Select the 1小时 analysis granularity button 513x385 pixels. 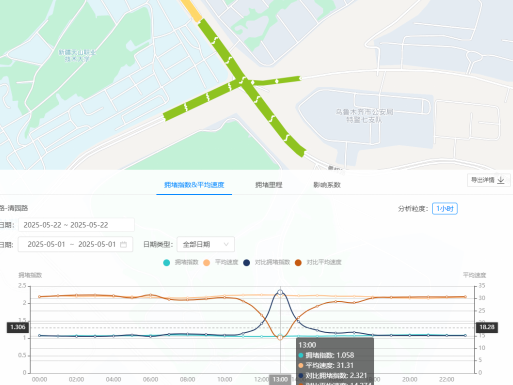[445, 209]
